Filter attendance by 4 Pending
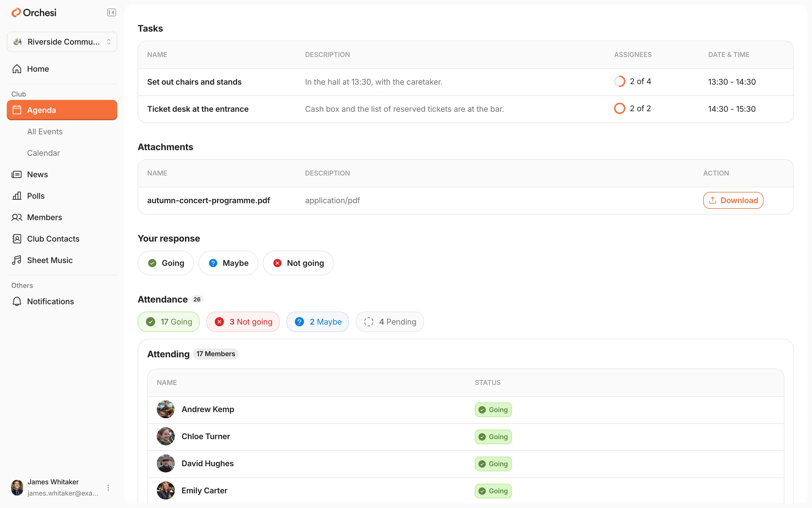The width and height of the screenshot is (812, 508). click(x=390, y=322)
